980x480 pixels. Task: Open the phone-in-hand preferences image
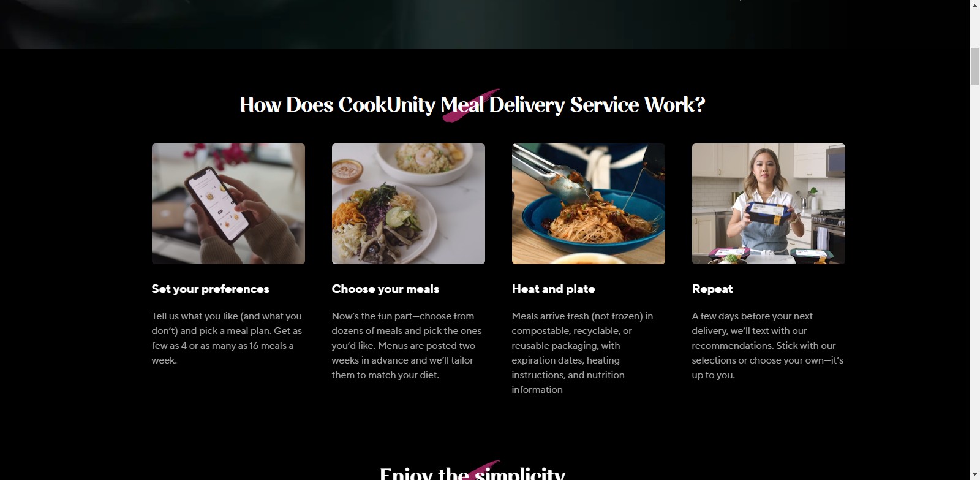point(228,204)
